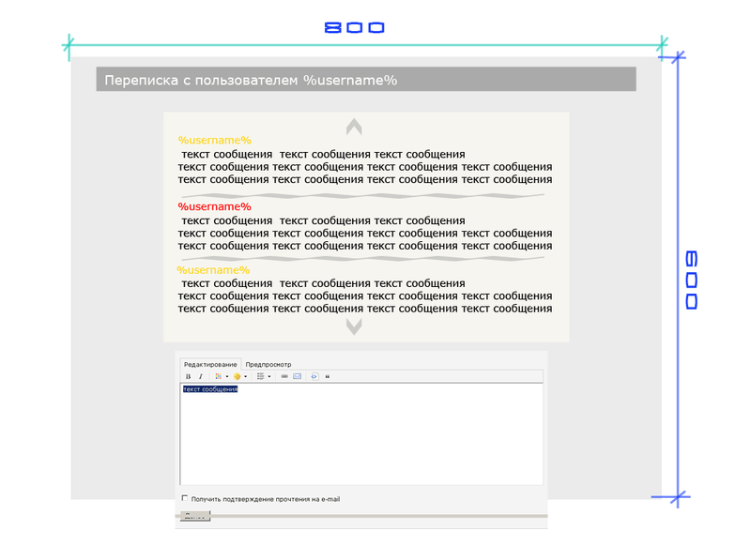Expand the smiley emoticon dropdown arrow
Viewport: 751px width, 560px height.
click(246, 376)
